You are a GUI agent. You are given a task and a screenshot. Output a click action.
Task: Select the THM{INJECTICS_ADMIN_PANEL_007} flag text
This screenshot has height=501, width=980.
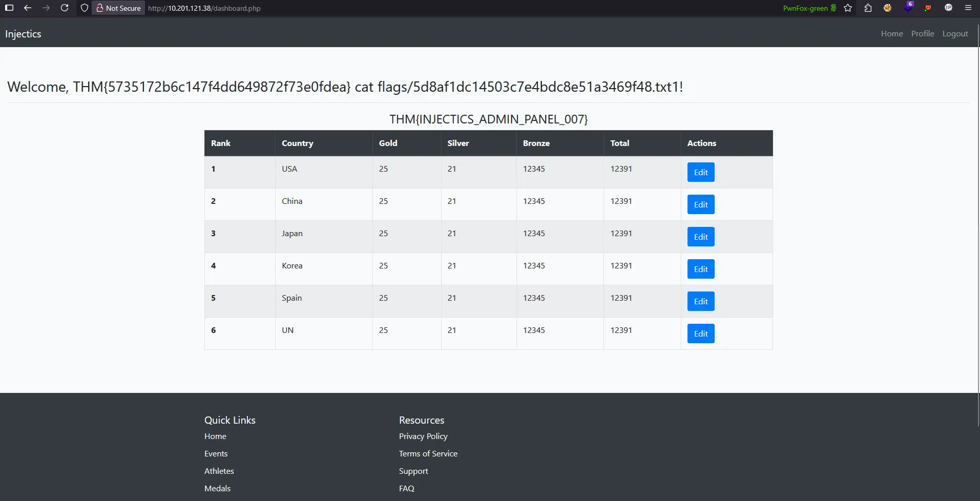pyautogui.click(x=489, y=119)
